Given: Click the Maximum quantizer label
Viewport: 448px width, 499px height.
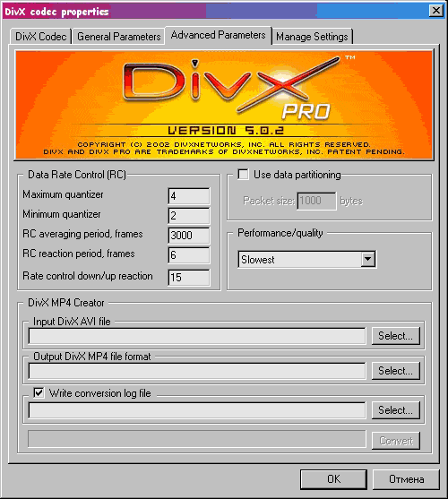Looking at the screenshot, I should [63, 194].
